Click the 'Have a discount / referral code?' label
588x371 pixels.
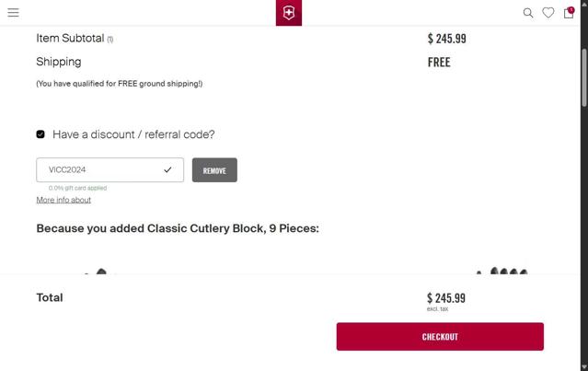pos(133,134)
